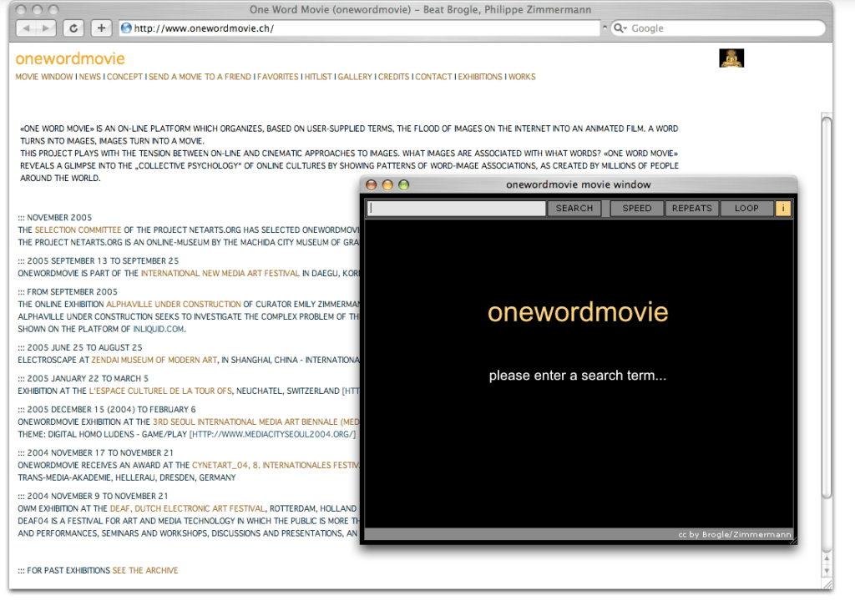Image resolution: width=855 pixels, height=616 pixels.
Task: Open the HITLIST menu item
Action: tap(317, 77)
